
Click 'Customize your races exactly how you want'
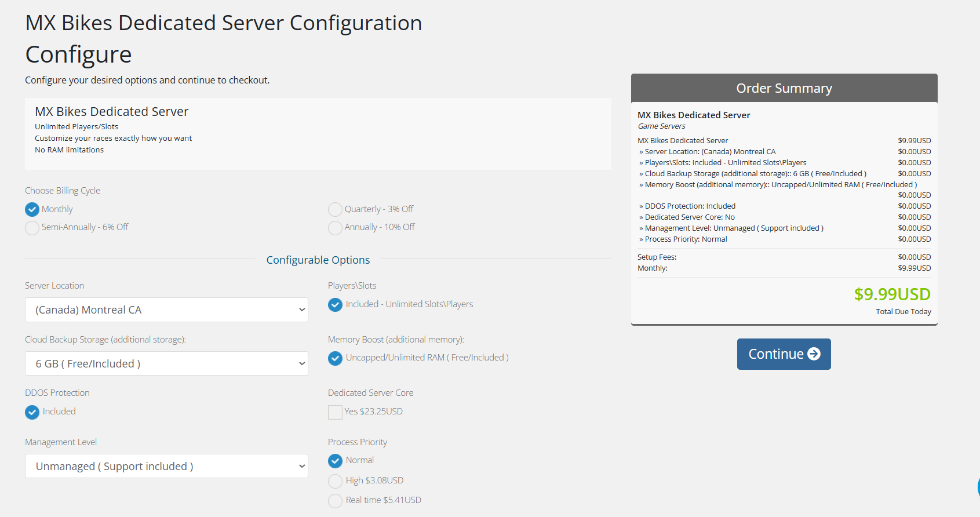click(x=114, y=139)
